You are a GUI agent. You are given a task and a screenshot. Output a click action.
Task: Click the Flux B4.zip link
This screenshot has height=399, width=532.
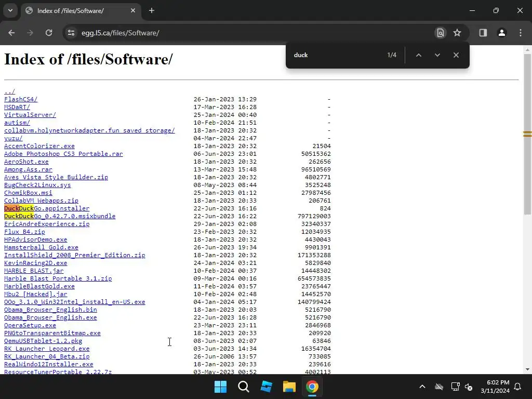point(24,232)
